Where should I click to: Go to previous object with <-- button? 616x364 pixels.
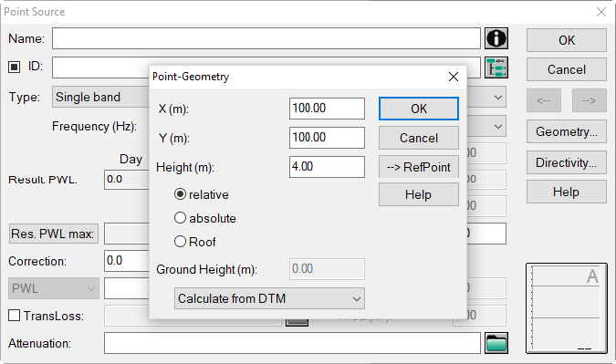tap(544, 100)
